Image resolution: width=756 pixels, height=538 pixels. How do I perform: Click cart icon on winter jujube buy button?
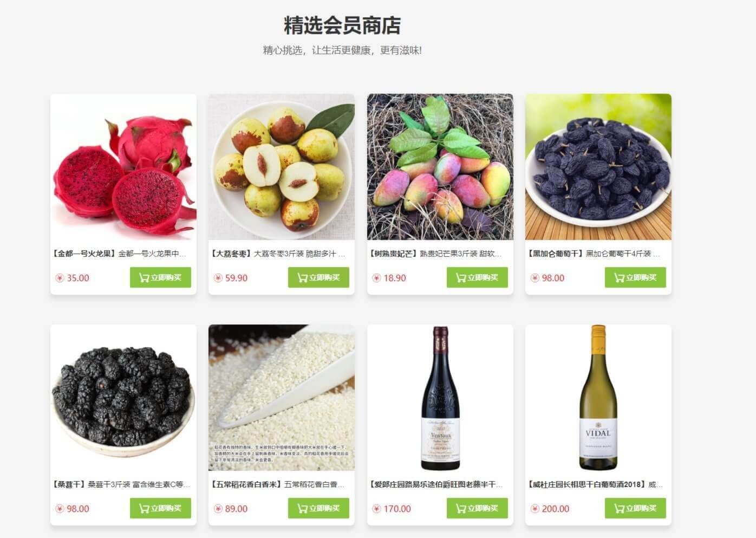pos(302,278)
